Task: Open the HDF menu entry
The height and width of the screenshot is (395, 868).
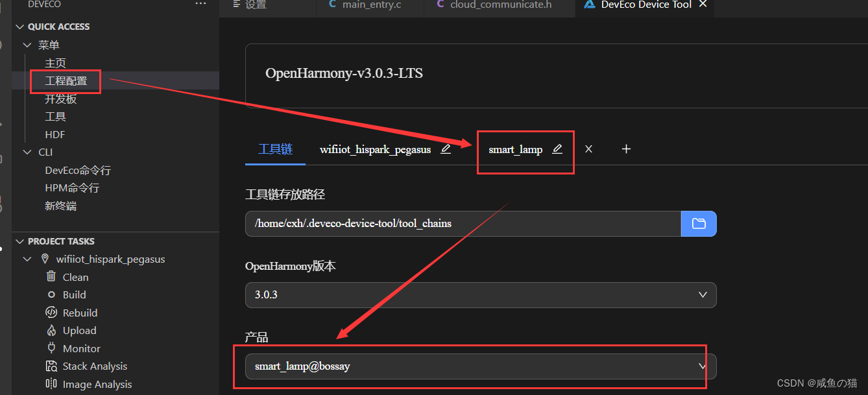Action: 55,134
